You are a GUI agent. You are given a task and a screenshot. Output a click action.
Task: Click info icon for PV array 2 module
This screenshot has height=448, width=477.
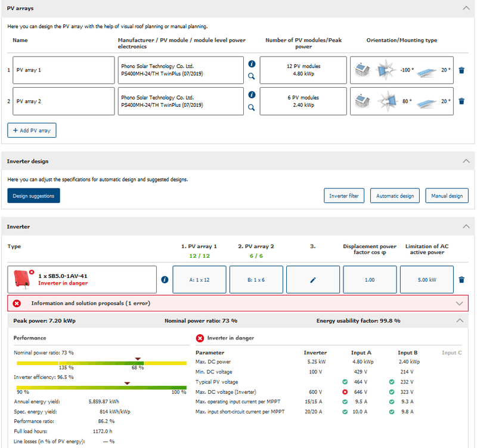click(252, 95)
